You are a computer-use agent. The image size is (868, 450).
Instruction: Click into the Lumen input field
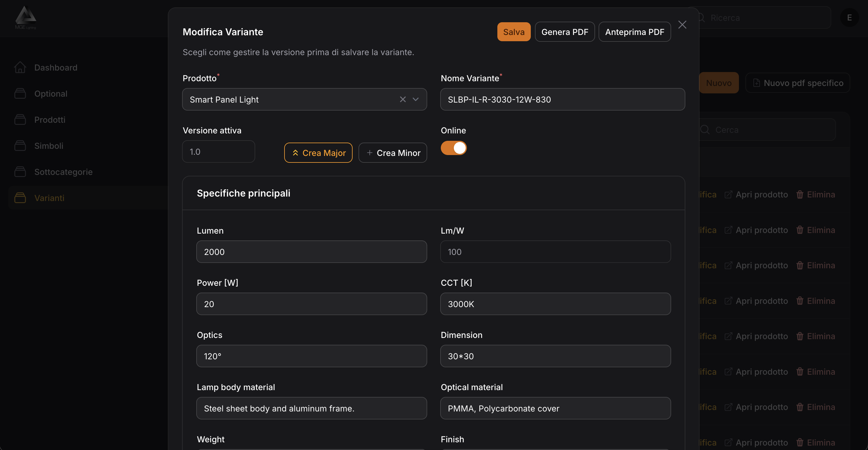click(311, 252)
